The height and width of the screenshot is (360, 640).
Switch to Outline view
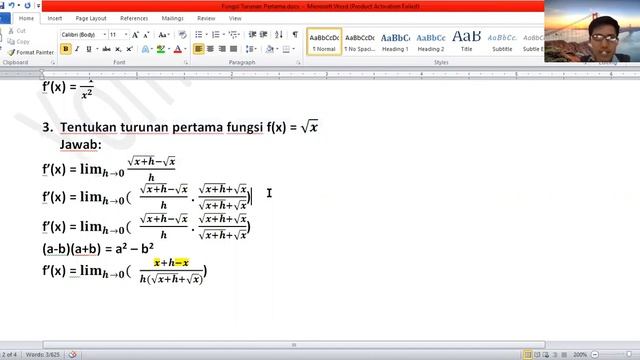(x=555, y=354)
